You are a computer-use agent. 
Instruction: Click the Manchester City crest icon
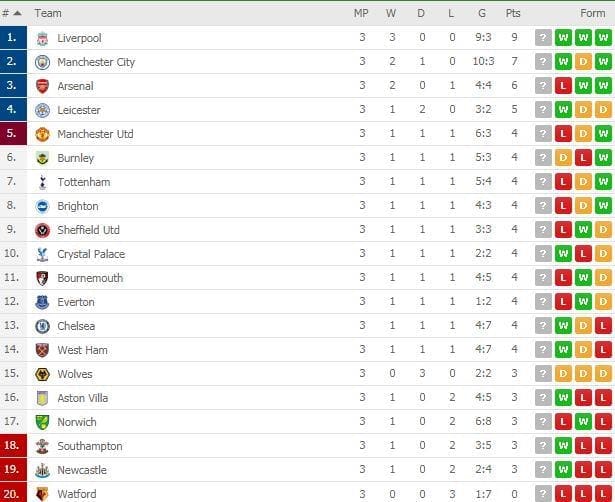pyautogui.click(x=42, y=62)
